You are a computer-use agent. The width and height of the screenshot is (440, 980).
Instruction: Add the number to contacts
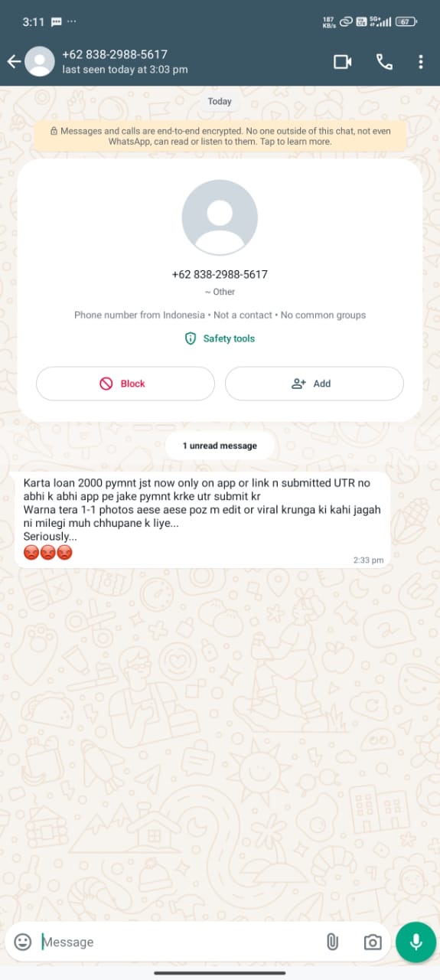click(315, 384)
